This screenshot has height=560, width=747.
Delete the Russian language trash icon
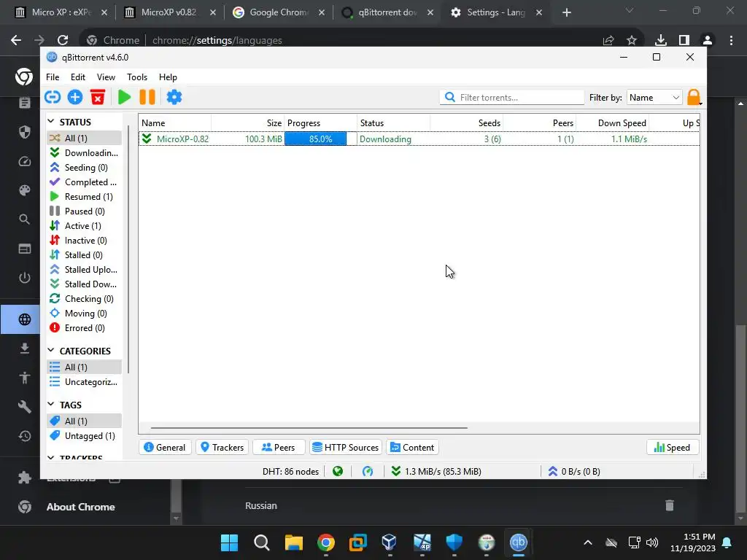click(x=670, y=505)
